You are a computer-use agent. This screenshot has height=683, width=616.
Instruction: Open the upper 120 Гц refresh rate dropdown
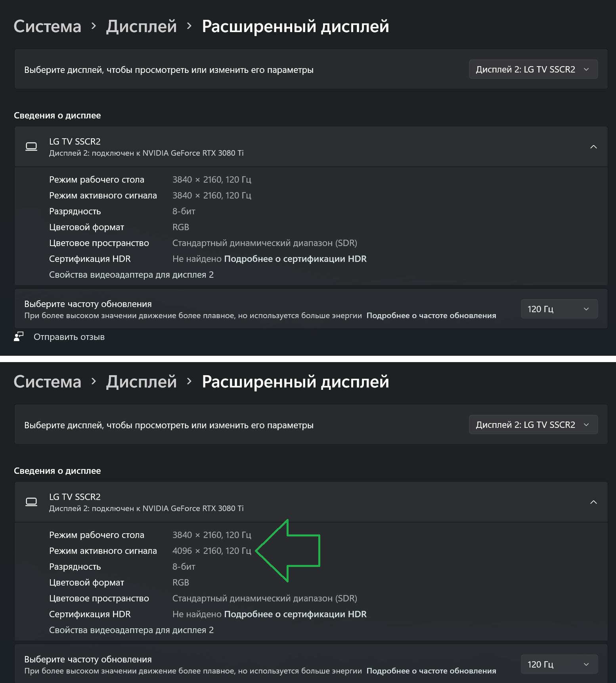pos(559,309)
